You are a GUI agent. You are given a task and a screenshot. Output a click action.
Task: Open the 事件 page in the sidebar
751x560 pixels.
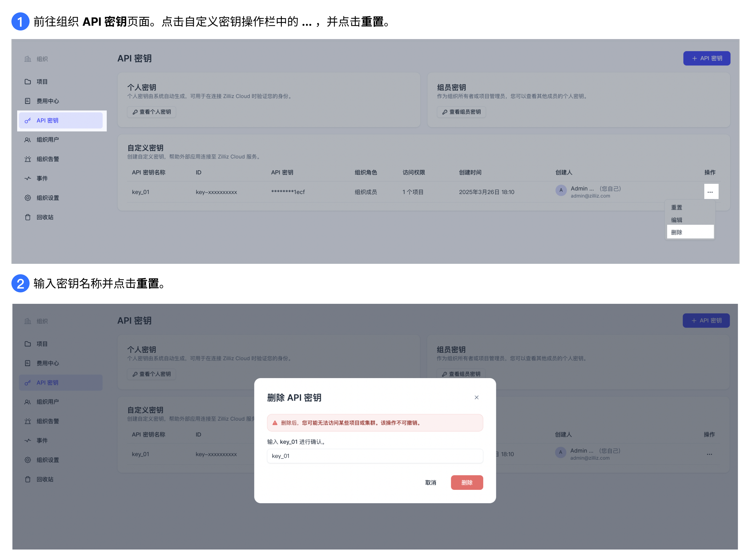coord(42,178)
